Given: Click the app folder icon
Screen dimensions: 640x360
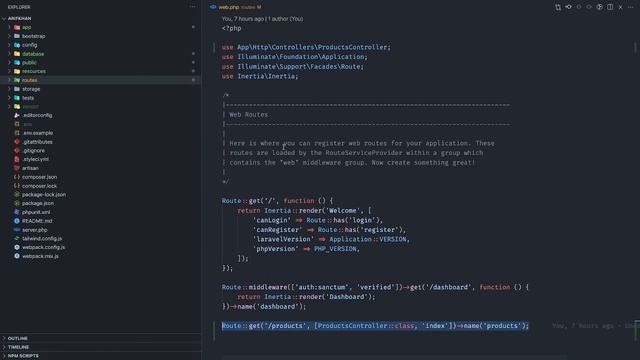Looking at the screenshot, I should (x=17, y=27).
